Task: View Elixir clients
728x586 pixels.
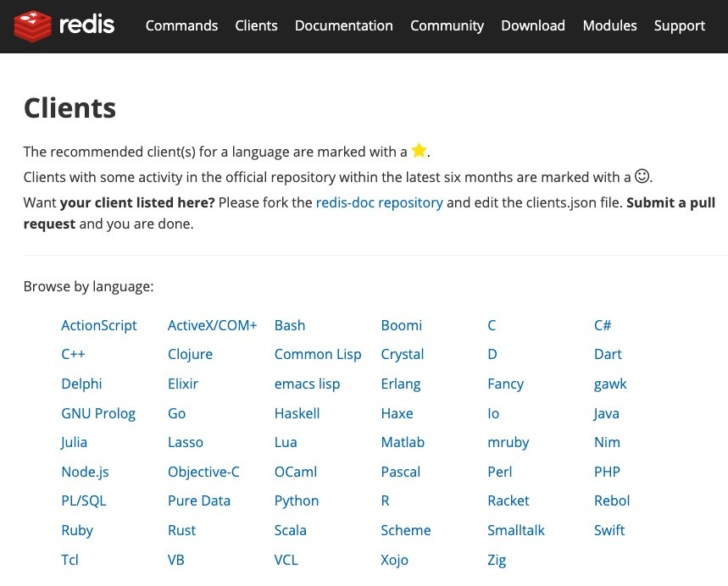Action: click(183, 384)
